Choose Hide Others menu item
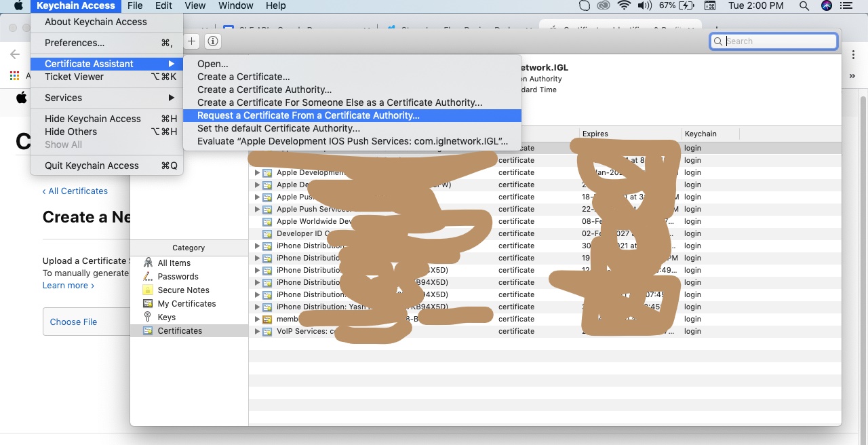Screen dimensions: 868x445 (106, 132)
